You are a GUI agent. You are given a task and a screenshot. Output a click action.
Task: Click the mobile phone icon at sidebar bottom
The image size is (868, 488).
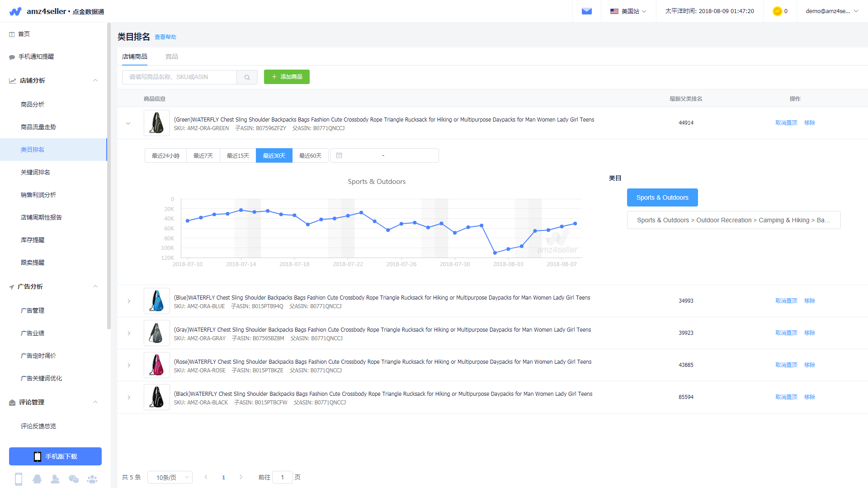pyautogui.click(x=19, y=479)
